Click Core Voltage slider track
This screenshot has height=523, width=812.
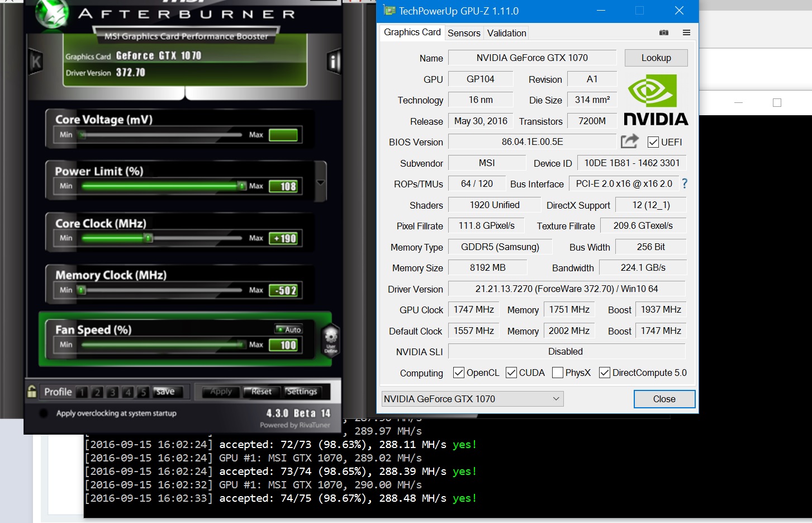tap(162, 135)
